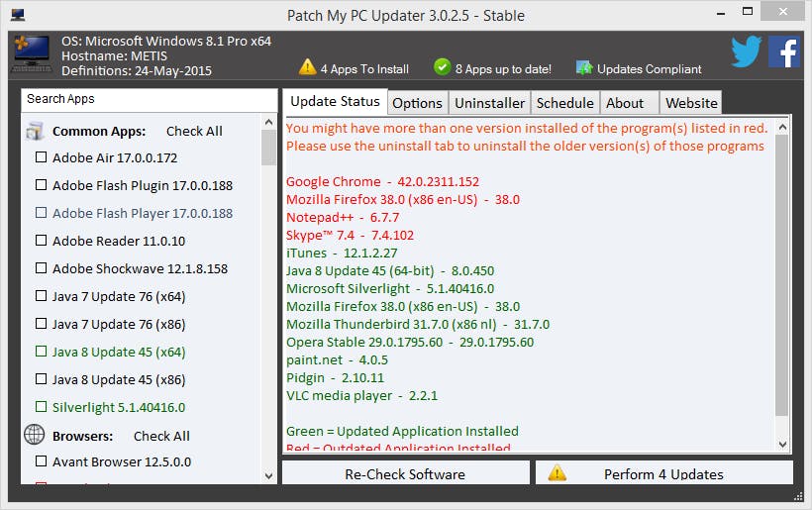Check Java 7 Update 76 (x86)

41,324
